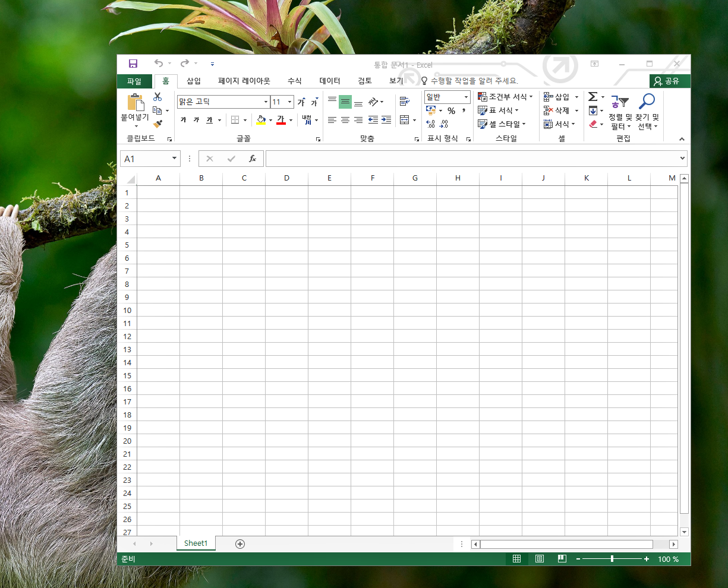The width and height of the screenshot is (728, 588).
Task: Open the 파일 tab
Action: coord(134,81)
